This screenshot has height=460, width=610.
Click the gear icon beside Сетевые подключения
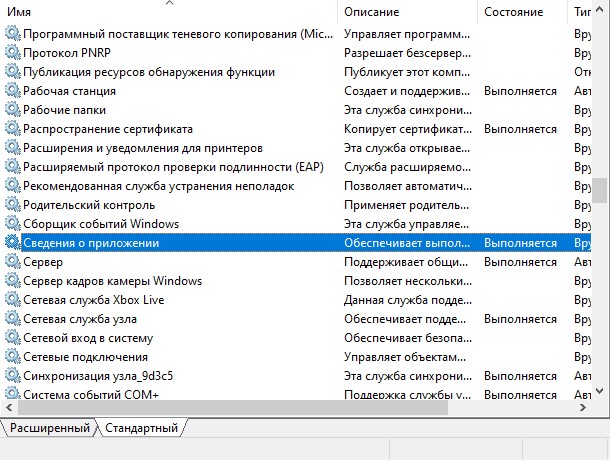point(12,357)
